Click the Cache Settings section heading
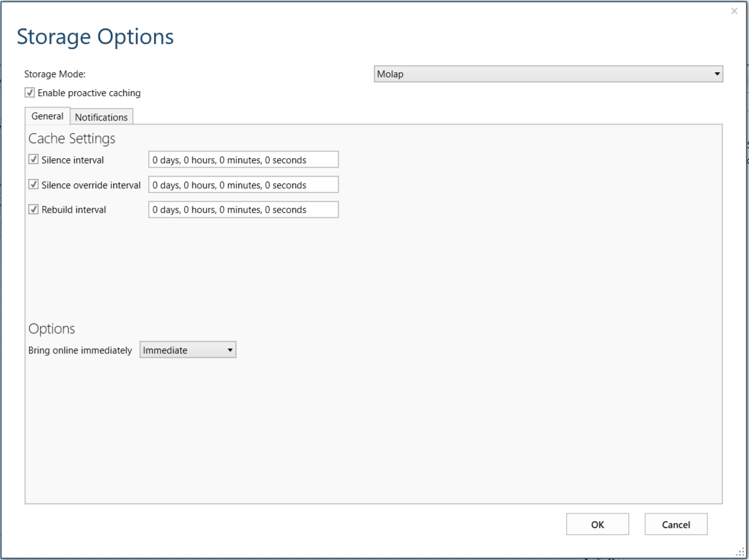 point(60,138)
